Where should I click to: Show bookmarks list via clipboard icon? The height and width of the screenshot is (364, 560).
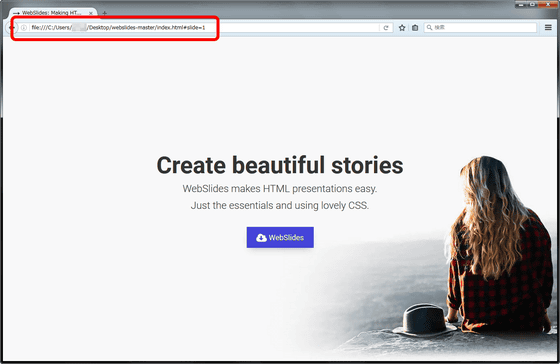pyautogui.click(x=415, y=28)
